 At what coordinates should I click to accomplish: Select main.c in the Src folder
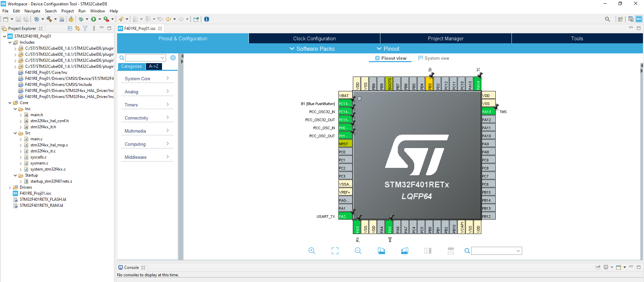(36, 139)
